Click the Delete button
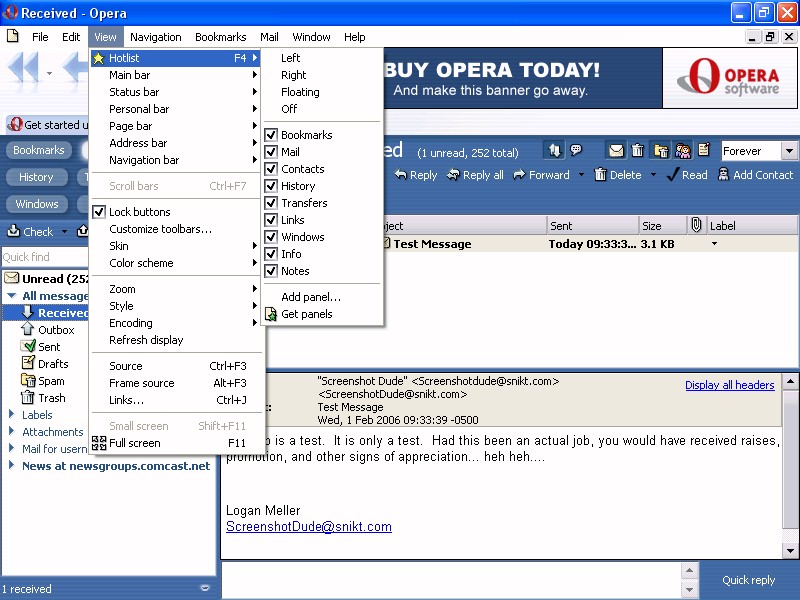Image resolution: width=800 pixels, height=600 pixels. [618, 175]
